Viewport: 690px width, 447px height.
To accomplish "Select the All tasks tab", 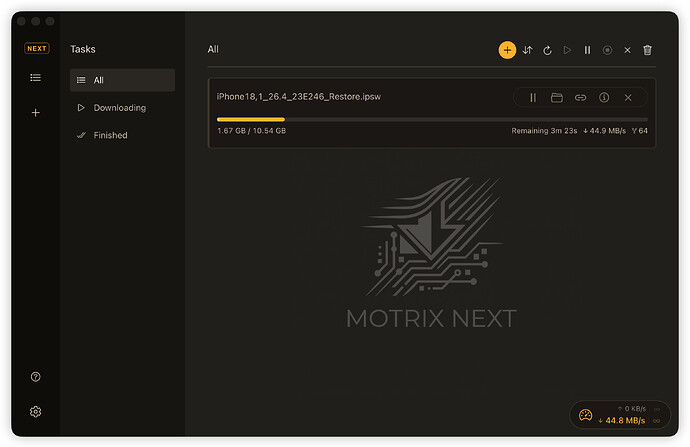I will 122,80.
